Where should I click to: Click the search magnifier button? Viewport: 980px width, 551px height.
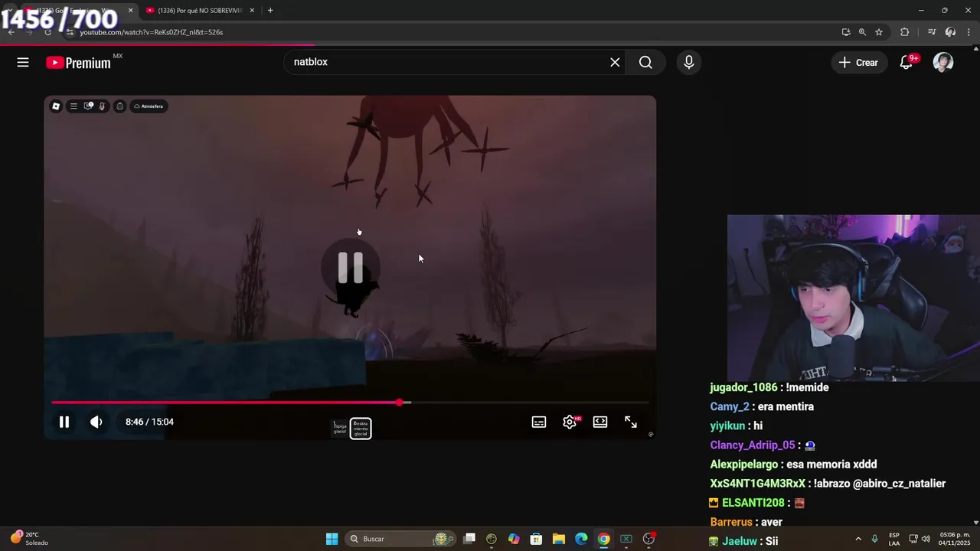click(645, 63)
